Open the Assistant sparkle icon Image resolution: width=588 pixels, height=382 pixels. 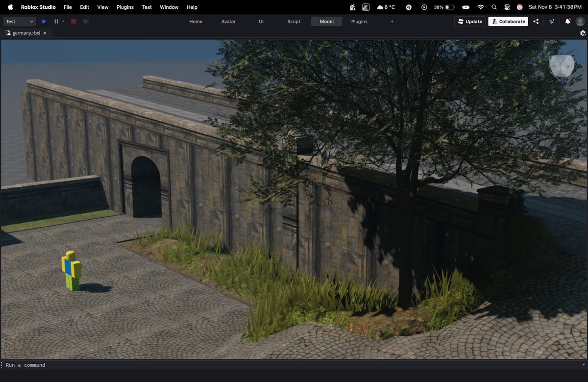pos(552,22)
